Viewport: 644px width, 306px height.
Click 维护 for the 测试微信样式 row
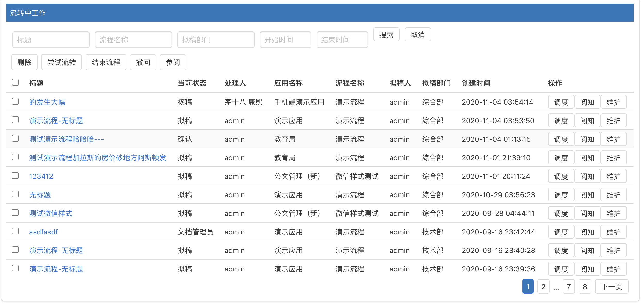[x=614, y=213]
